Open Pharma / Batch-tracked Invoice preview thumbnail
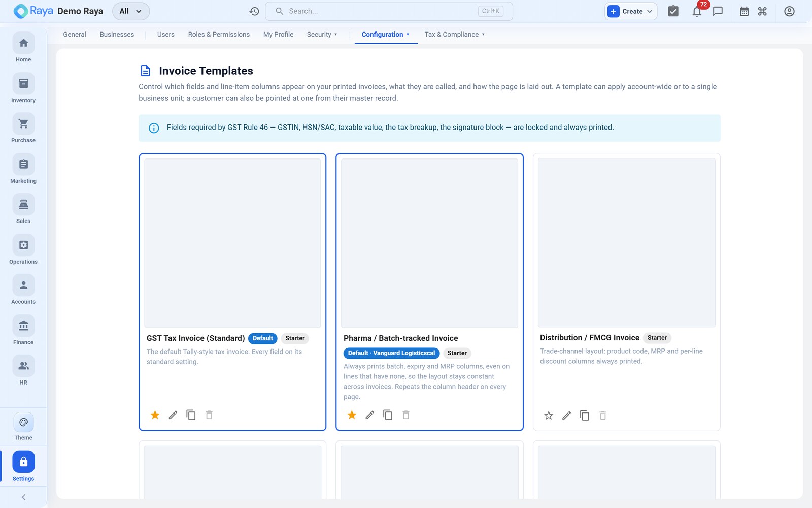 pos(429,243)
